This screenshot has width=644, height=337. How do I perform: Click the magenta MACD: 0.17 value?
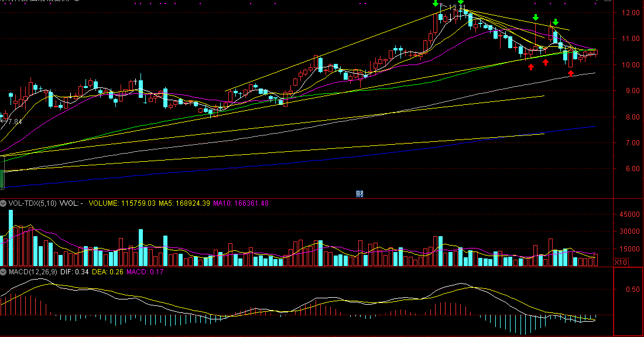[x=145, y=272]
